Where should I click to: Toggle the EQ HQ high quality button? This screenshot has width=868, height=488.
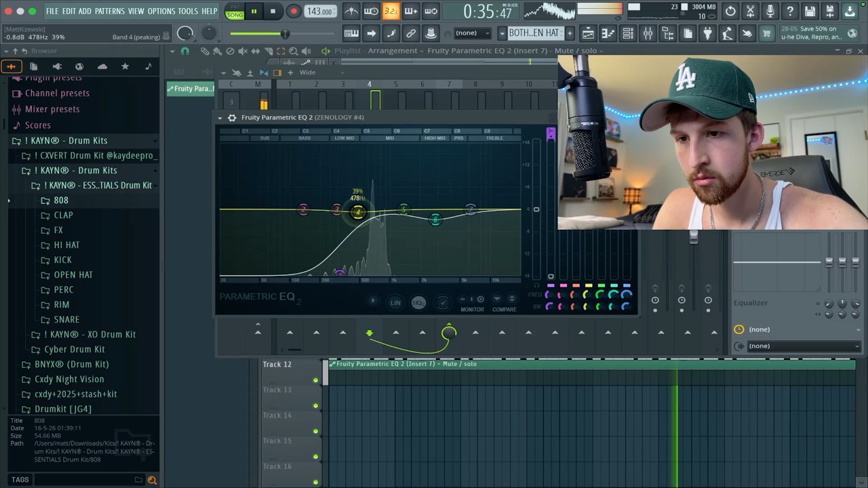click(x=418, y=302)
